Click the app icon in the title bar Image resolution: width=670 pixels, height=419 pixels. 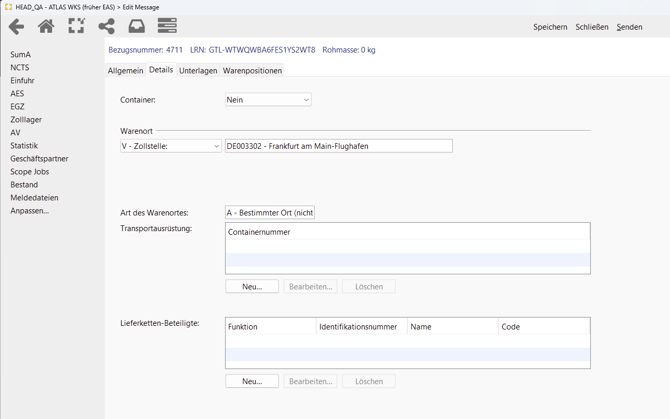point(8,7)
